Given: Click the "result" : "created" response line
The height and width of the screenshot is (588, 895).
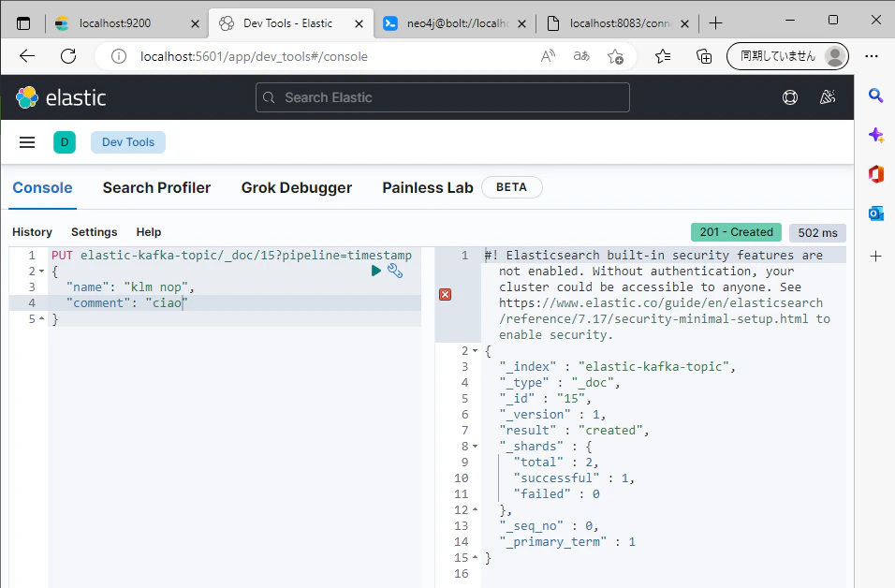Looking at the screenshot, I should (574, 431).
